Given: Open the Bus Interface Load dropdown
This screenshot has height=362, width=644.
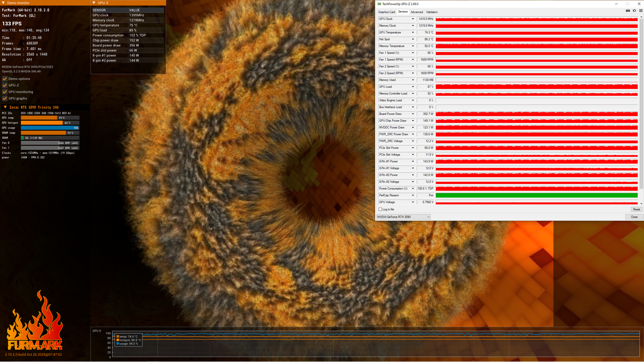Looking at the screenshot, I should click(413, 107).
